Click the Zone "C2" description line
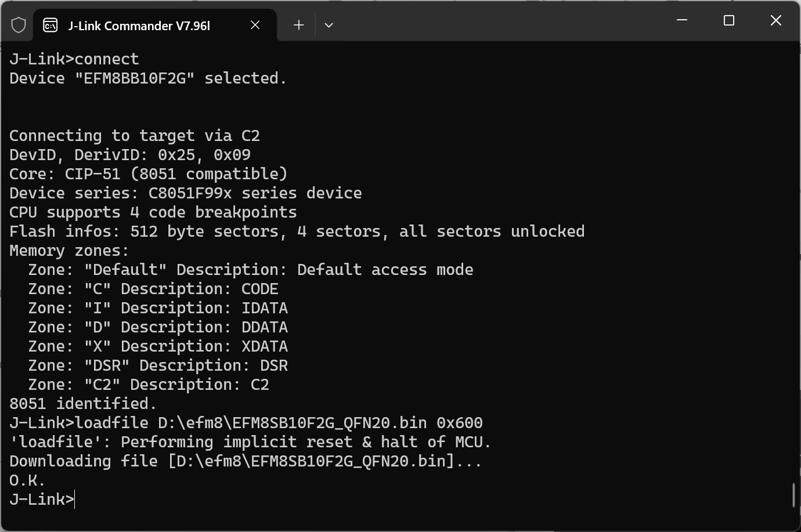The height and width of the screenshot is (532, 801). pos(148,385)
